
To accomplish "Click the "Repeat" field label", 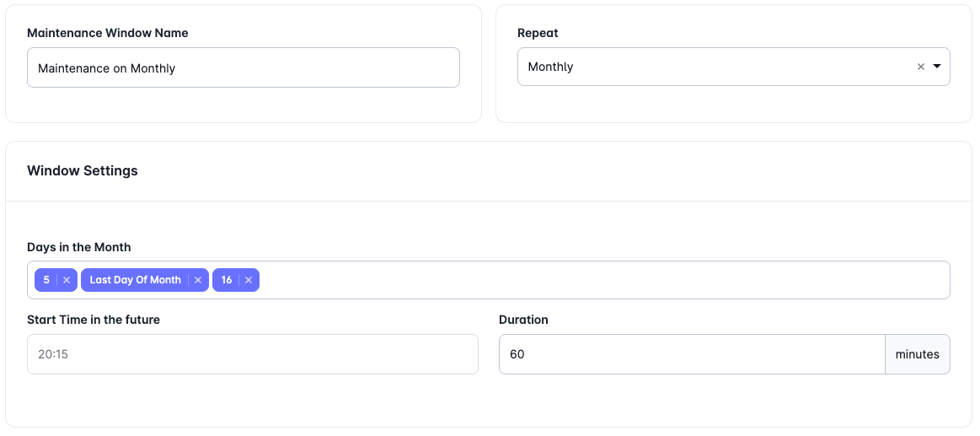I will (538, 33).
